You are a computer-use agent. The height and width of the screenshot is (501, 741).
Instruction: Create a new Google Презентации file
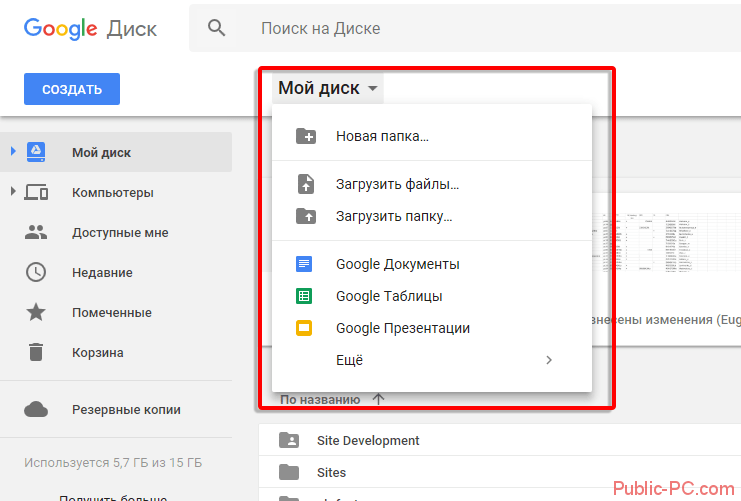point(432,328)
